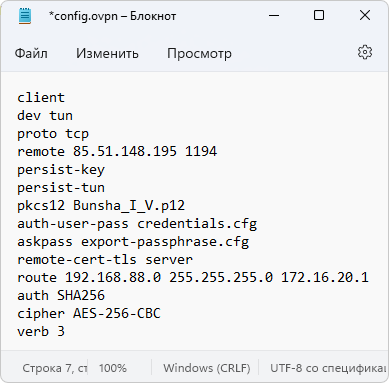Click the auth-user-pass credentials.cfg line
The image size is (389, 383).
tap(137, 224)
